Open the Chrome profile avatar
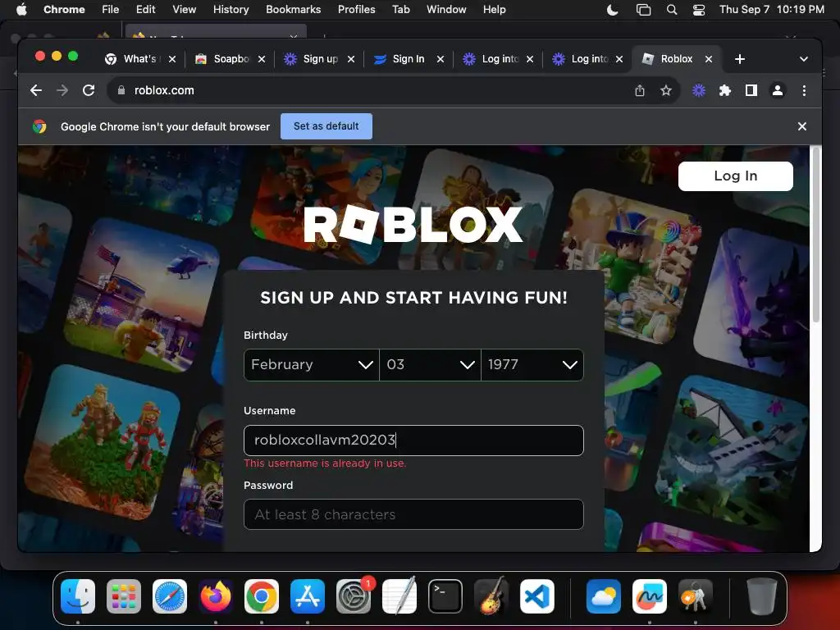Viewport: 840px width, 630px height. (778, 90)
